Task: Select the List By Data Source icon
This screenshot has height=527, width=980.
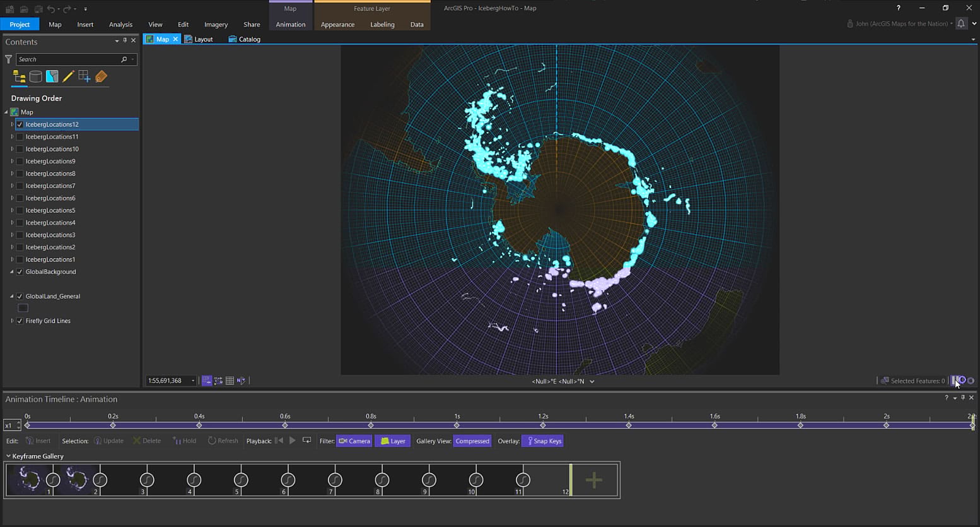Action: point(36,77)
